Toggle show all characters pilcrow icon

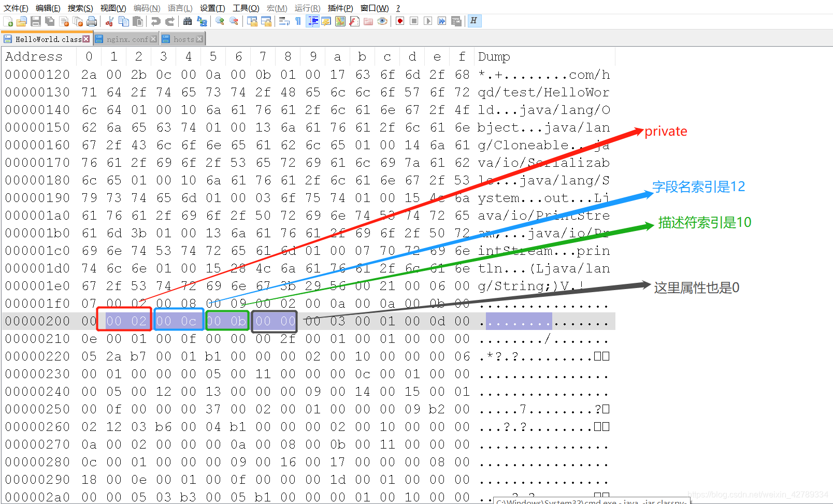point(298,21)
